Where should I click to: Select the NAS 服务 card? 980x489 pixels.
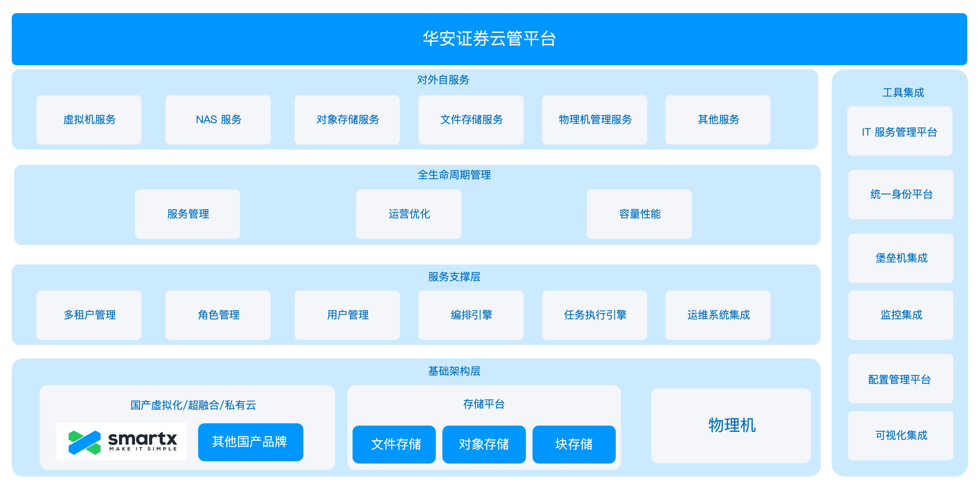click(x=218, y=120)
